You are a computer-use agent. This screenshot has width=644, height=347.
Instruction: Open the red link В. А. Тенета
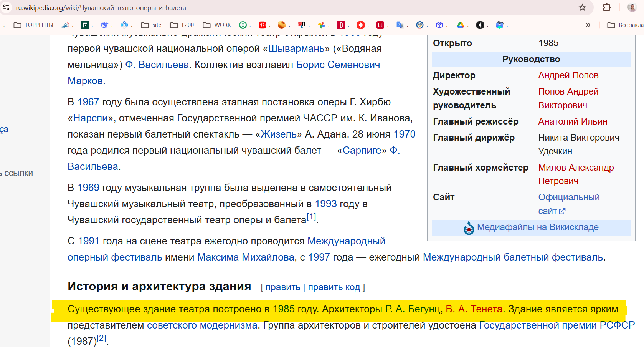[x=474, y=309]
